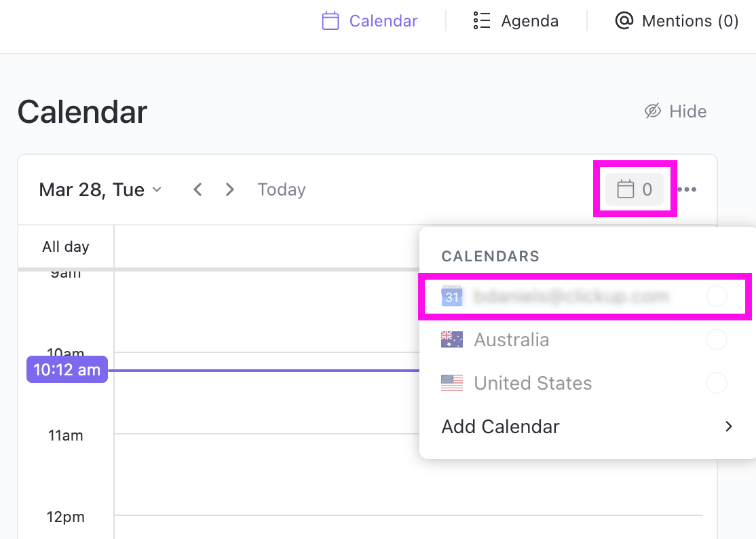Open the Mar 28, Tue date dropdown
The width and height of the screenshot is (756, 539).
[x=100, y=189]
